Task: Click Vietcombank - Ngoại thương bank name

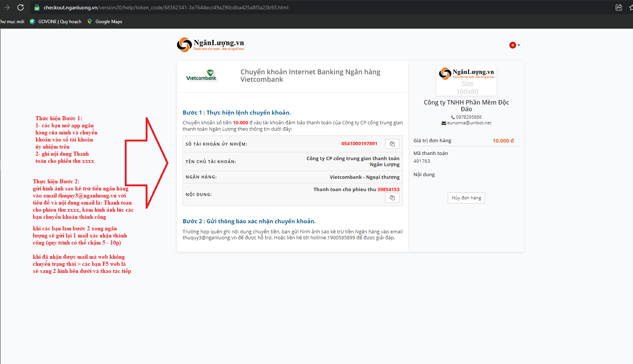Action: [x=364, y=177]
